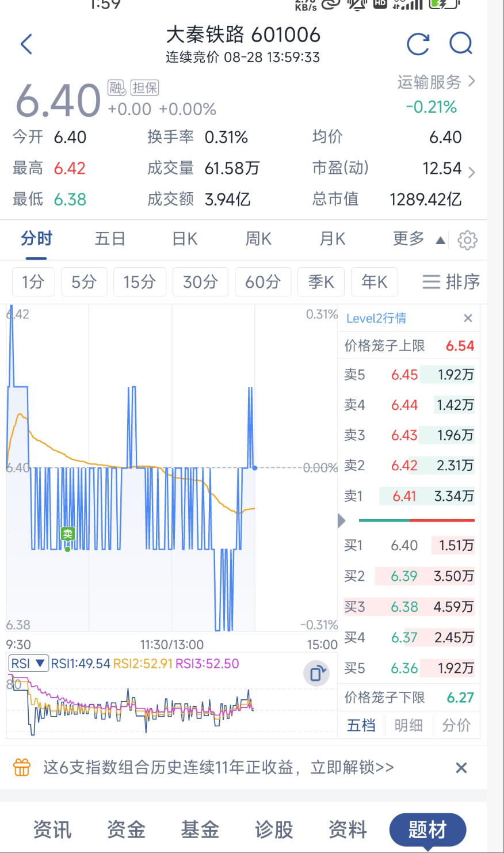
Task: Open 资料 bottom tab
Action: pyautogui.click(x=348, y=829)
